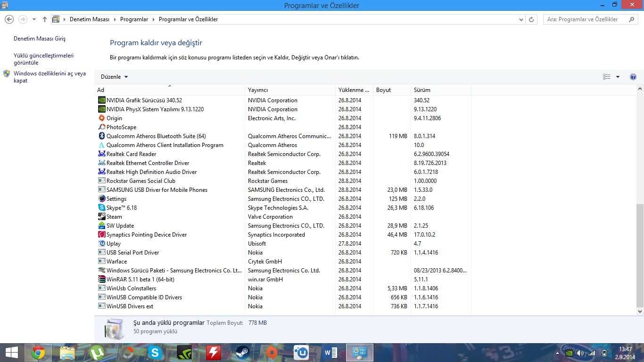644x362 pixels.
Task: Open Yüklü güncelleştirmeleri görüntüle link
Action: coord(44,59)
